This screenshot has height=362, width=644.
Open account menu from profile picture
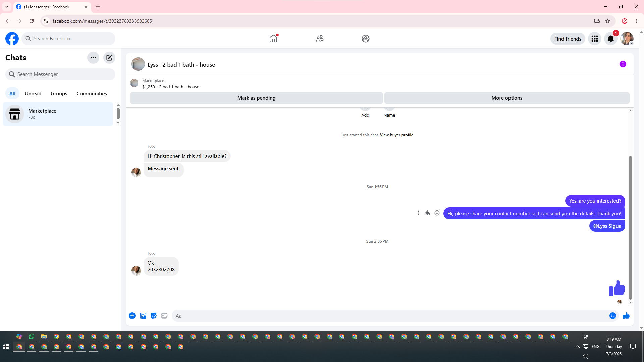627,39
